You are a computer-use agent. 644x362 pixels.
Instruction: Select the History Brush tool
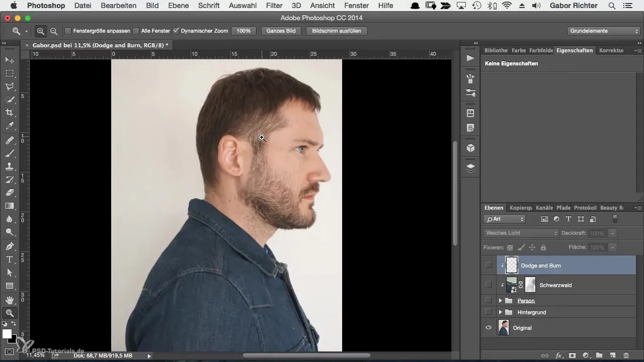[10, 179]
